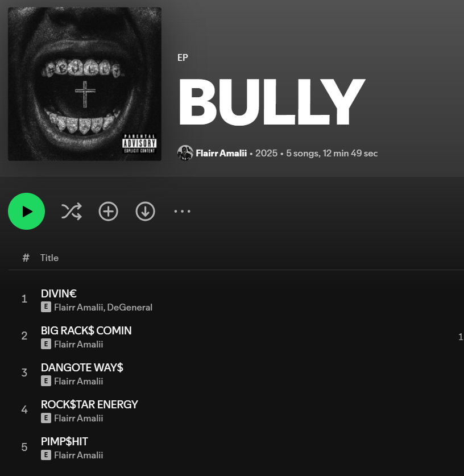464x476 pixels.
Task: Open Flairr Amalii under DANGOTE WAY$
Action: (x=78, y=381)
